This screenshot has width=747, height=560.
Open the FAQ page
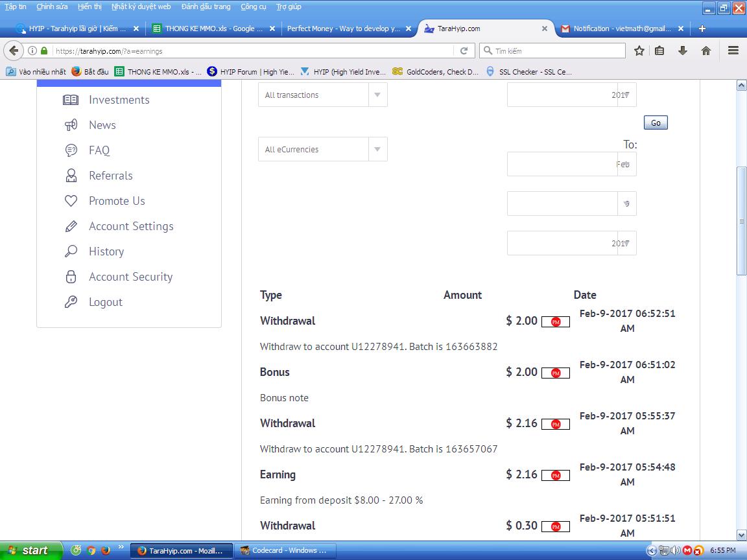tap(99, 150)
